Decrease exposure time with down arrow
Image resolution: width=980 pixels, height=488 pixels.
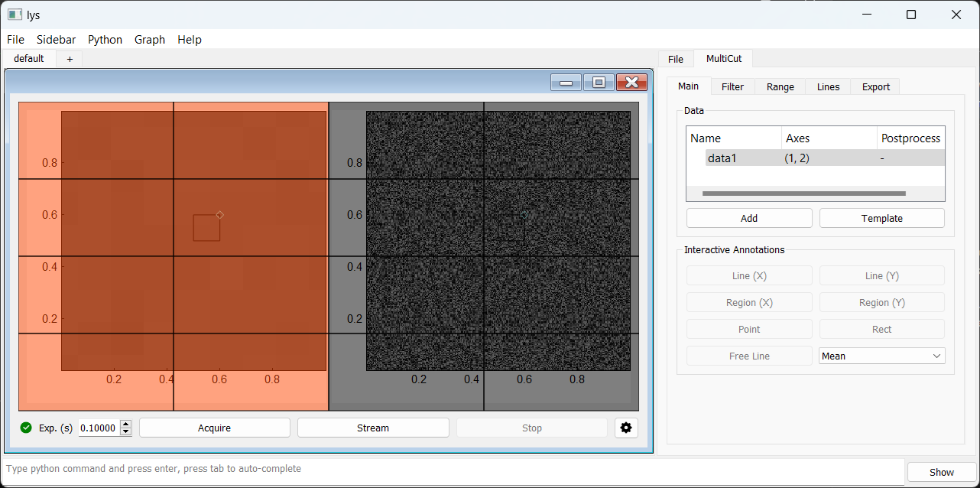pos(126,432)
